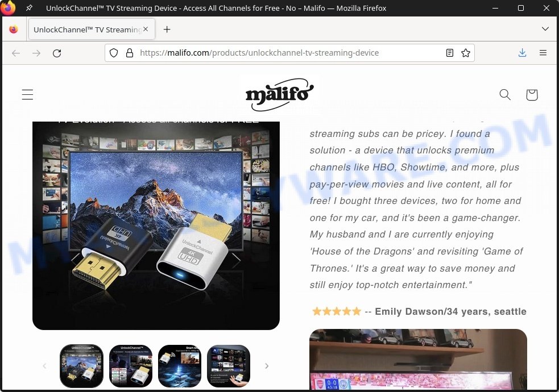Select third thumbnail with Smart Chip

point(180,366)
